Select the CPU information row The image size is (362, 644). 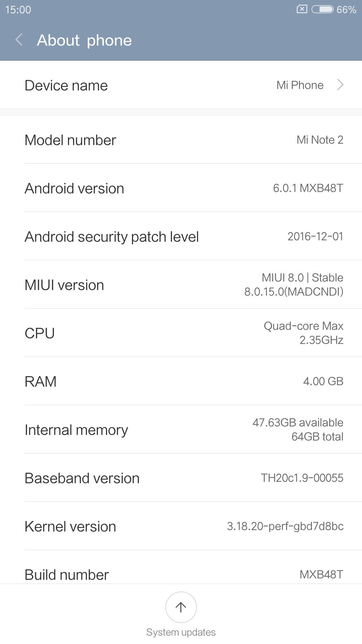click(181, 333)
